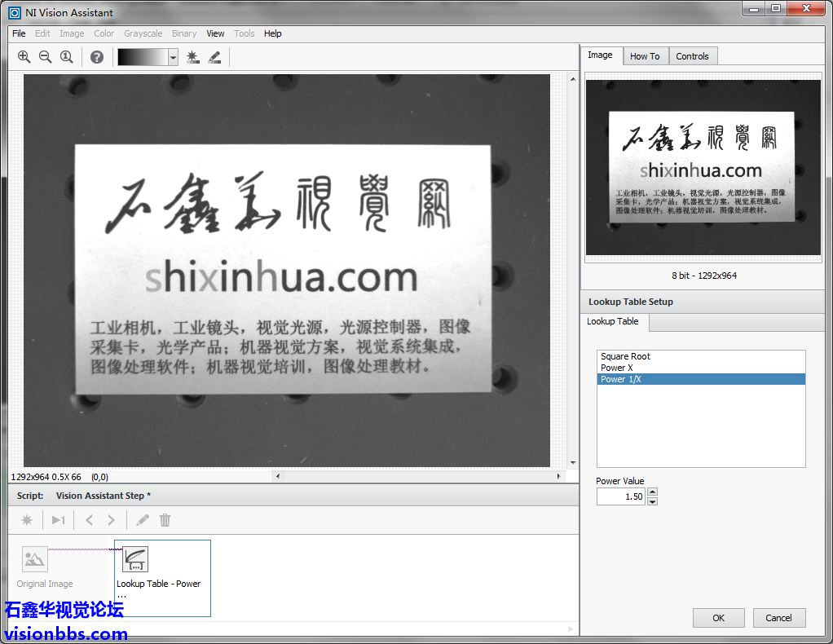The height and width of the screenshot is (644, 833).
Task: Open the File menu
Action: (19, 33)
